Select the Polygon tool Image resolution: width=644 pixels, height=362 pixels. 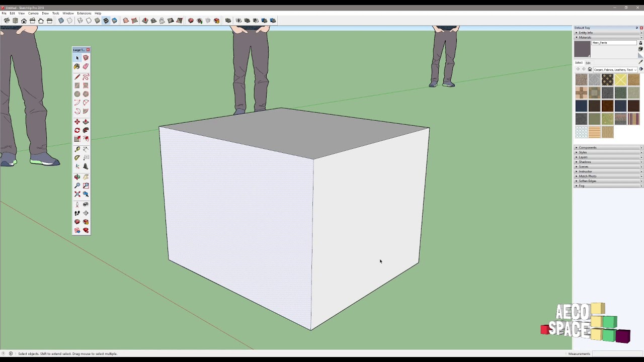click(x=86, y=94)
